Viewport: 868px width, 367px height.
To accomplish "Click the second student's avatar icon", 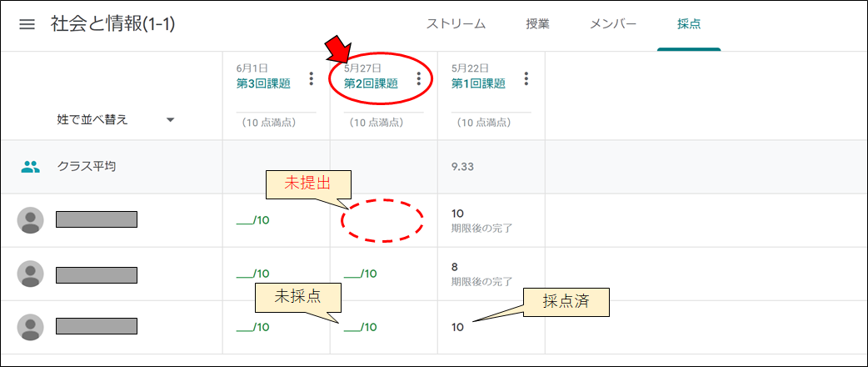I will tap(31, 274).
